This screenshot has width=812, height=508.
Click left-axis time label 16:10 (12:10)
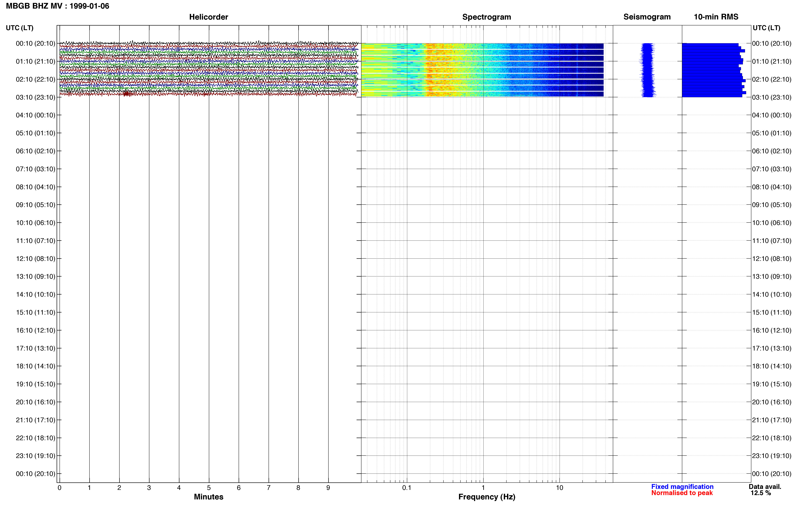(x=36, y=330)
